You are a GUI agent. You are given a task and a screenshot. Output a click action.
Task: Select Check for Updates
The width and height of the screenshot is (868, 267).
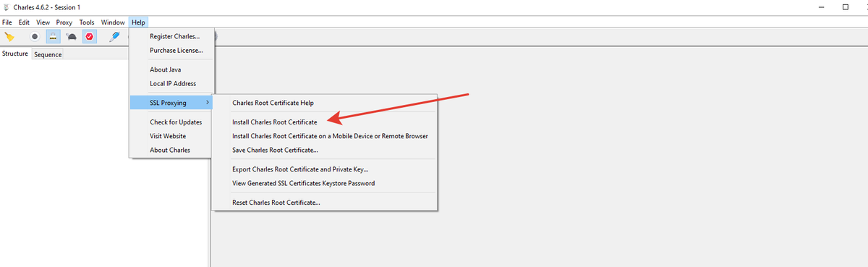172,122
